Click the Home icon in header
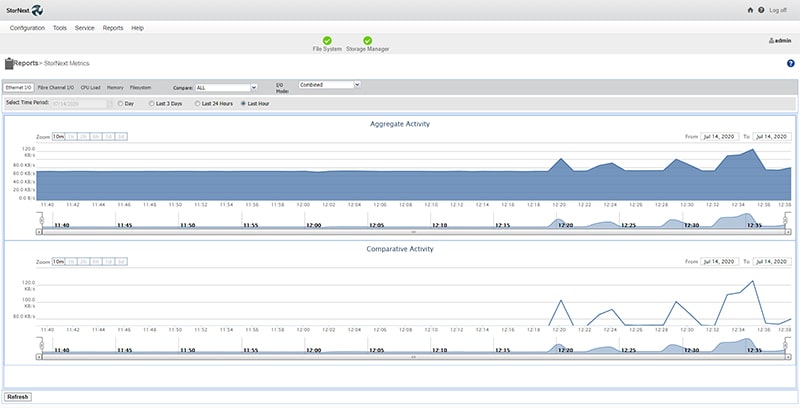The height and width of the screenshot is (408, 800). coord(750,10)
